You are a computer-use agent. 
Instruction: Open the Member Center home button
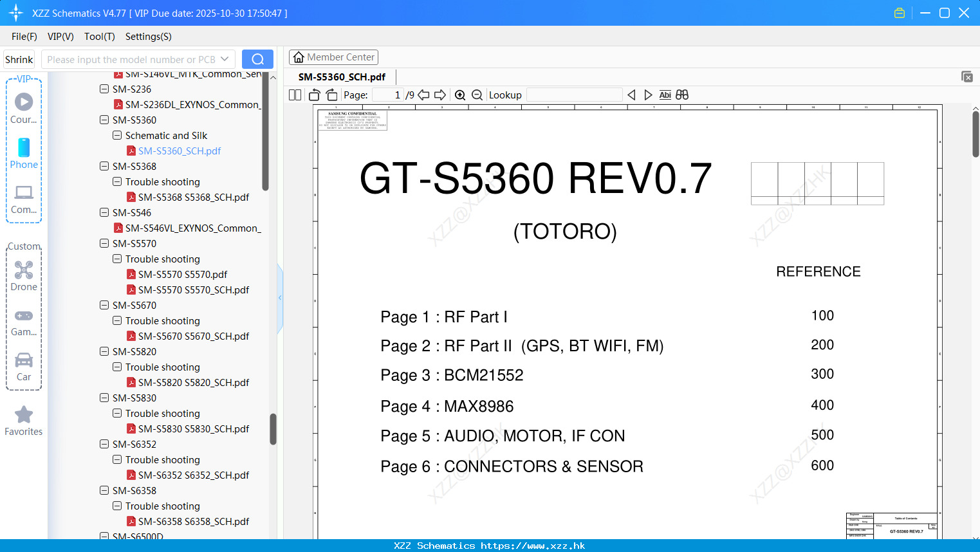point(333,57)
